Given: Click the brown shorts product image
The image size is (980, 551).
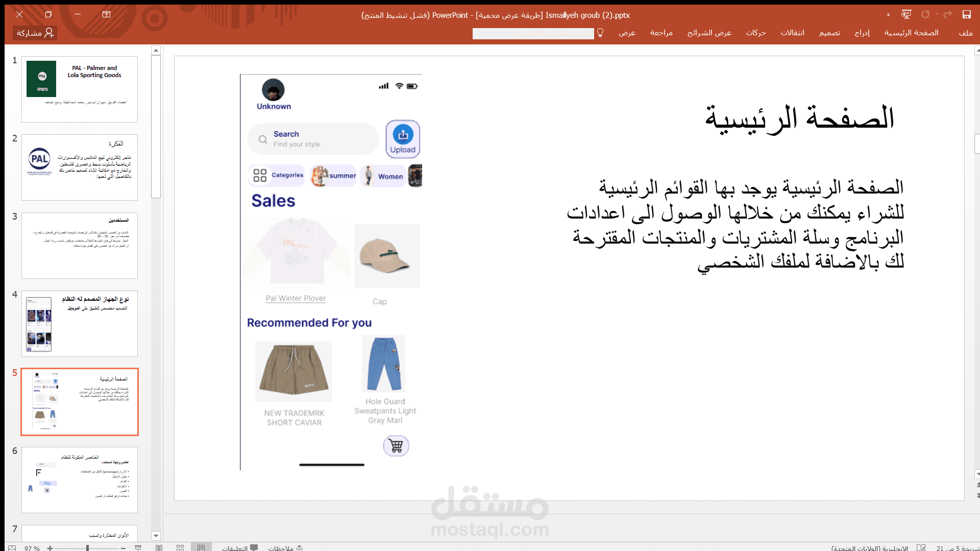Looking at the screenshot, I should pos(293,371).
